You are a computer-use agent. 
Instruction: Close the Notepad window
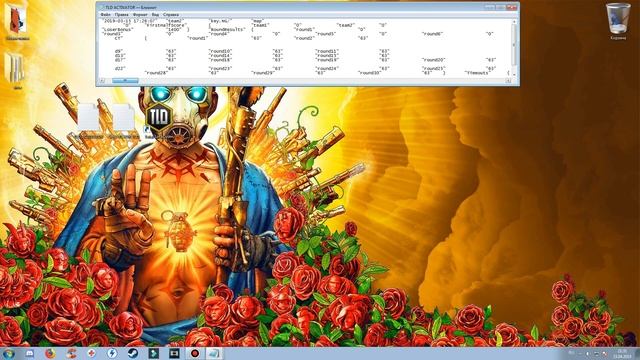pyautogui.click(x=511, y=7)
